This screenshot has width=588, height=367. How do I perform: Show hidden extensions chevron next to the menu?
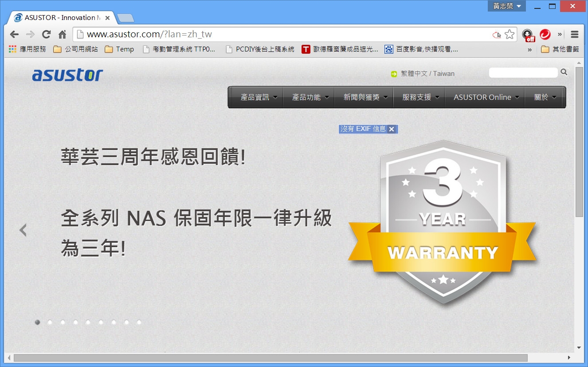[x=560, y=34]
